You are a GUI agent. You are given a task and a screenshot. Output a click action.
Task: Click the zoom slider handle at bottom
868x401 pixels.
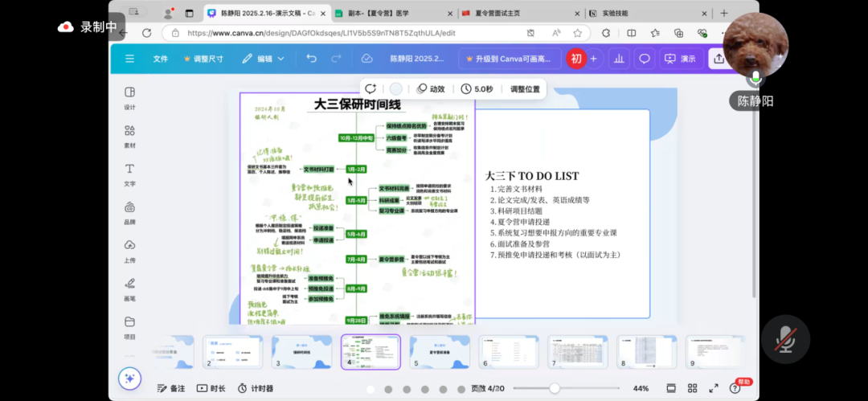[x=554, y=388]
